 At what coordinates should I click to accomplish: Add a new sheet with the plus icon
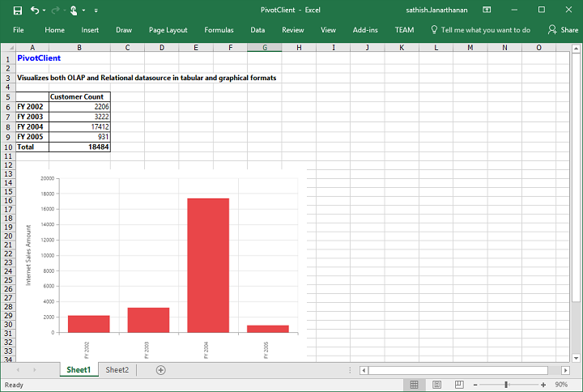click(160, 370)
